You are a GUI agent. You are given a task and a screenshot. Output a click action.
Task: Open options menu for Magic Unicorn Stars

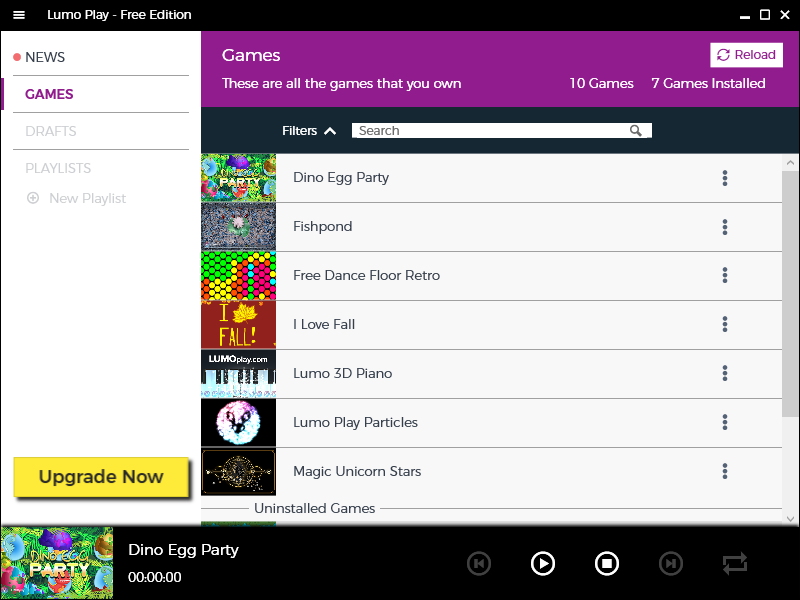724,471
